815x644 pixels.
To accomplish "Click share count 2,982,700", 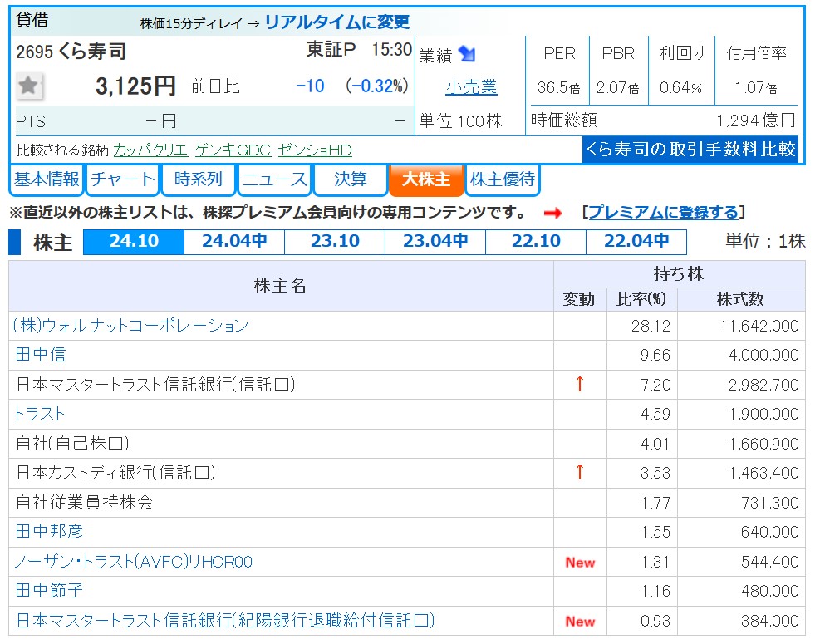I will (x=763, y=385).
